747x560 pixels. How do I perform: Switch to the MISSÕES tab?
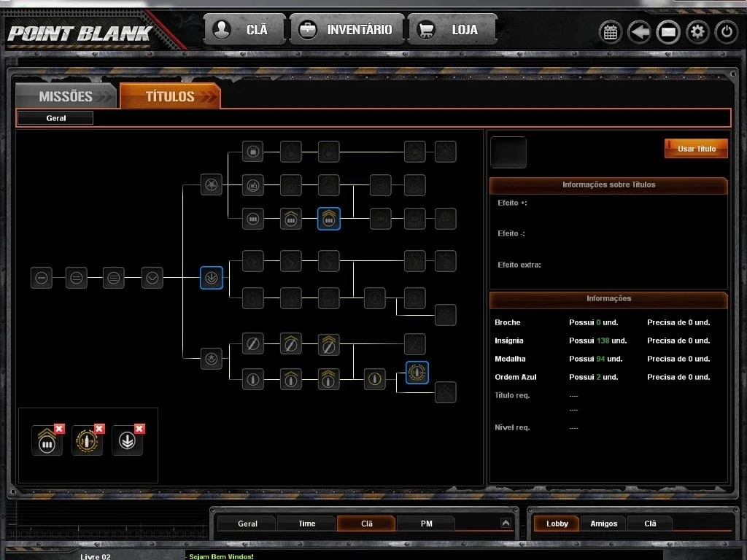66,96
